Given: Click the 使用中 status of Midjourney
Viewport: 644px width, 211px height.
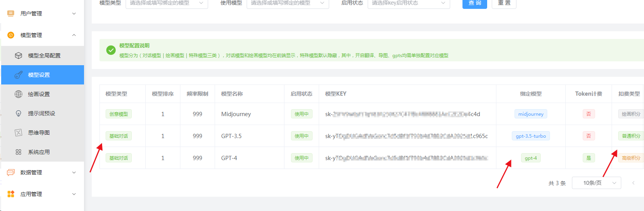Looking at the screenshot, I should point(302,114).
